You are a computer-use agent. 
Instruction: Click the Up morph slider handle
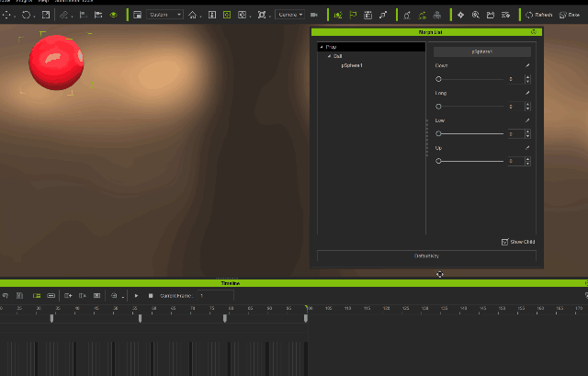coord(439,161)
